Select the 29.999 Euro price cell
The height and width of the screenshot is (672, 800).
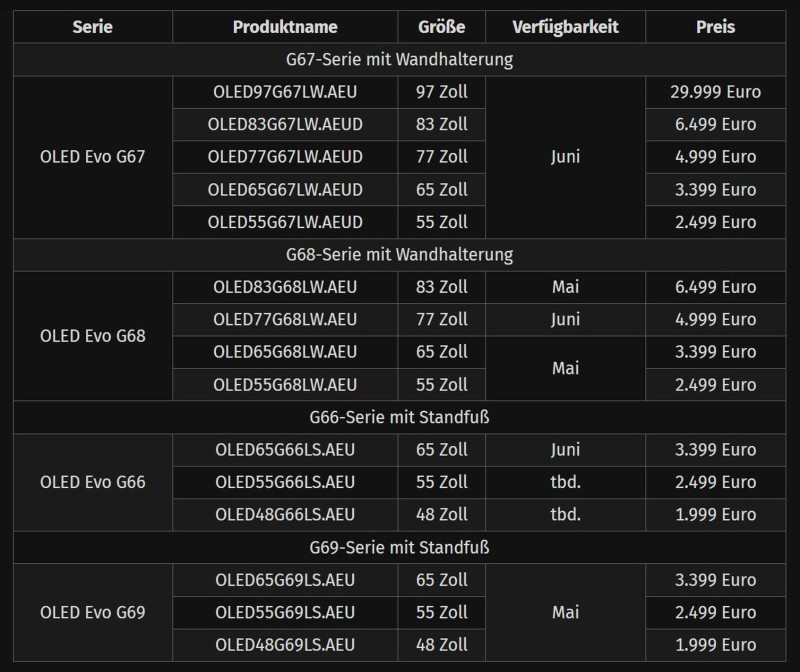pos(715,92)
